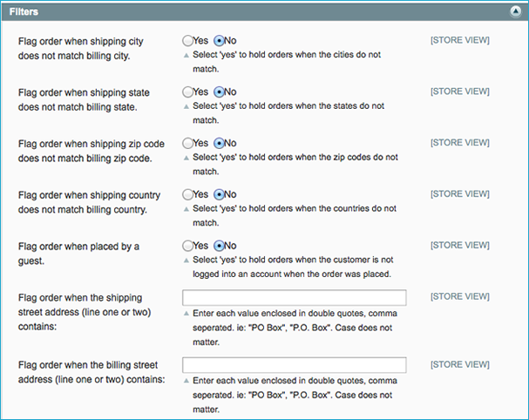This screenshot has width=529, height=420.
Task: Enable Yes for zip code mismatch
Action: point(187,144)
